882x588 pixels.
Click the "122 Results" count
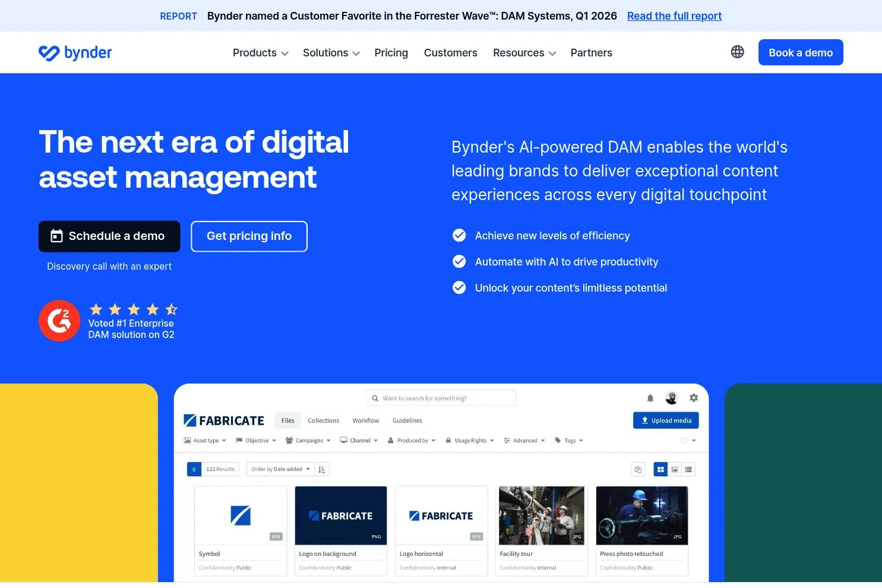tap(220, 469)
